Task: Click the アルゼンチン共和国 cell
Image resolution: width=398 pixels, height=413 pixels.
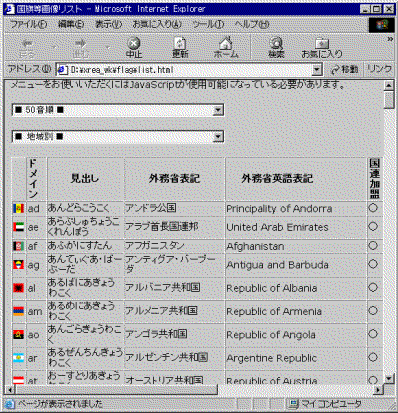Action: 174,358
